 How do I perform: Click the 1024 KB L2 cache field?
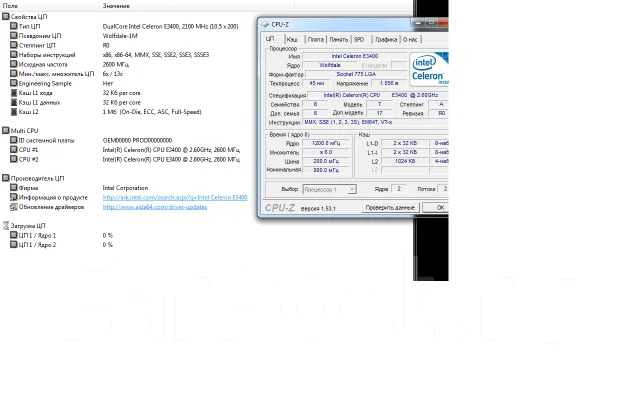pos(405,161)
